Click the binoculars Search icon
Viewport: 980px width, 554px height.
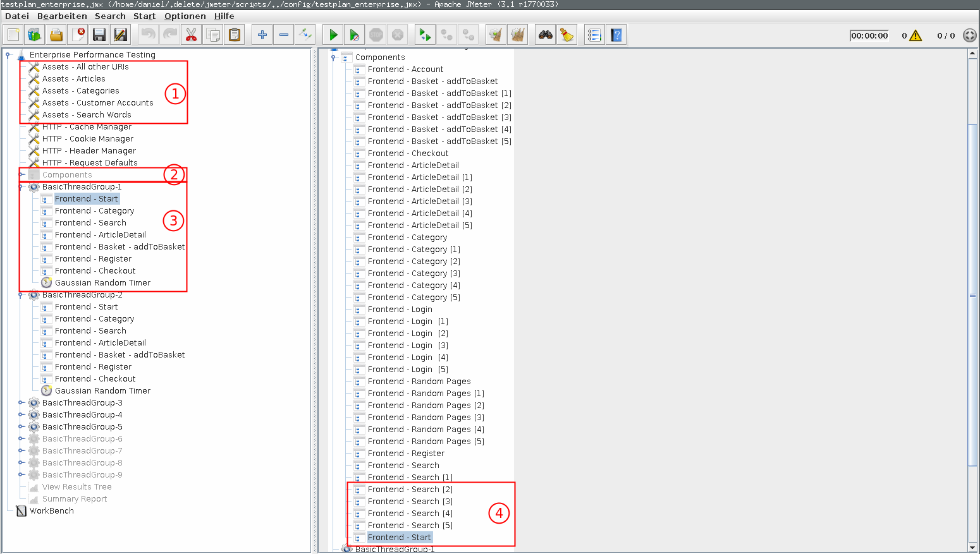point(545,35)
